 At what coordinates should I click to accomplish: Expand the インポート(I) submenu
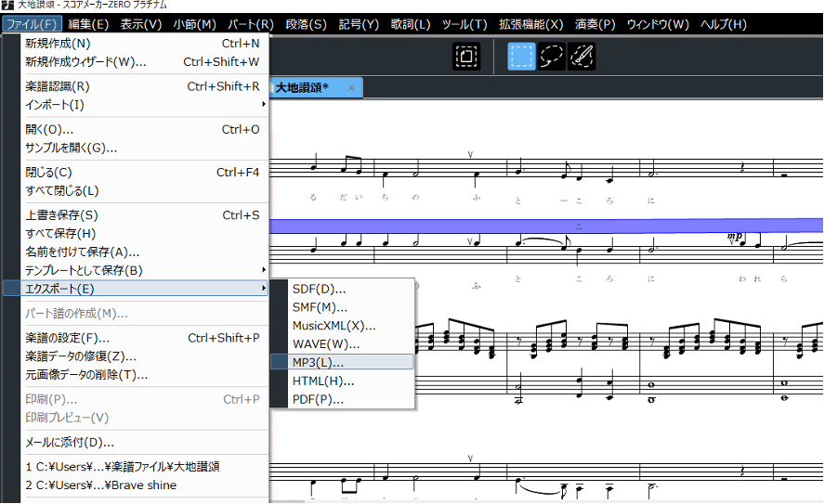pos(143,105)
